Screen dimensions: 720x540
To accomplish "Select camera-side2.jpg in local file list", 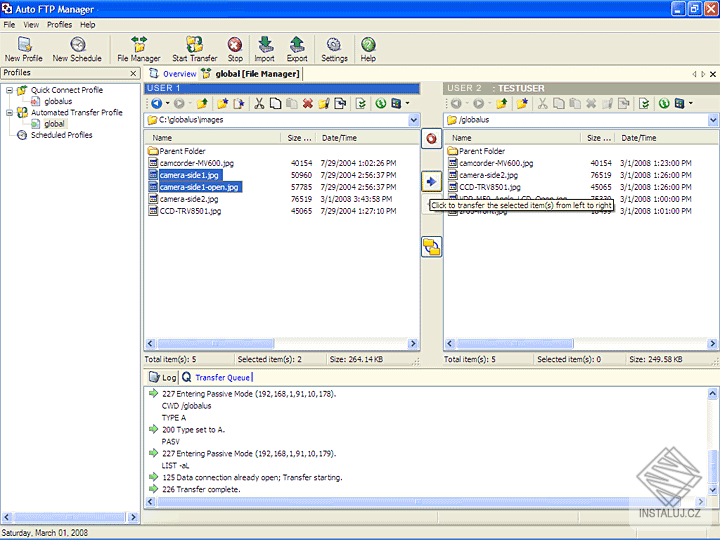I will pyautogui.click(x=189, y=199).
